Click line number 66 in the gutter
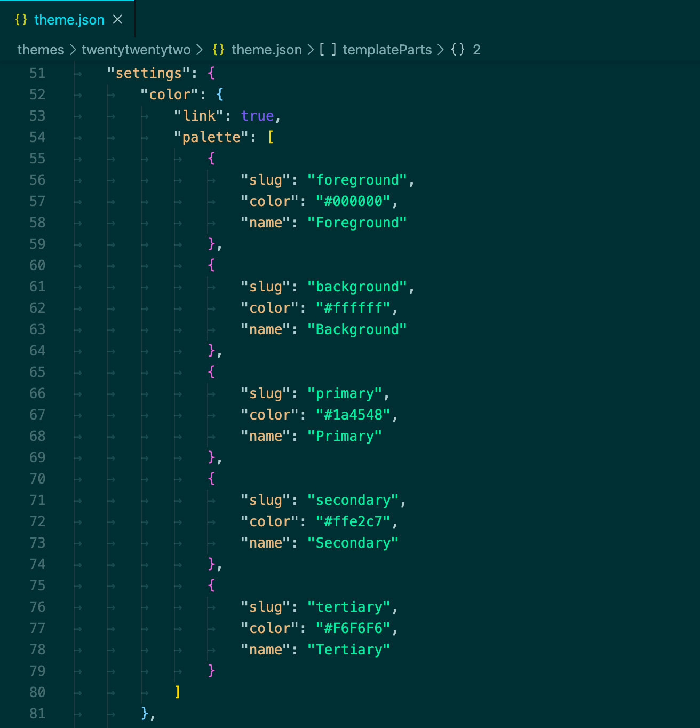This screenshot has width=700, height=728. click(x=37, y=393)
